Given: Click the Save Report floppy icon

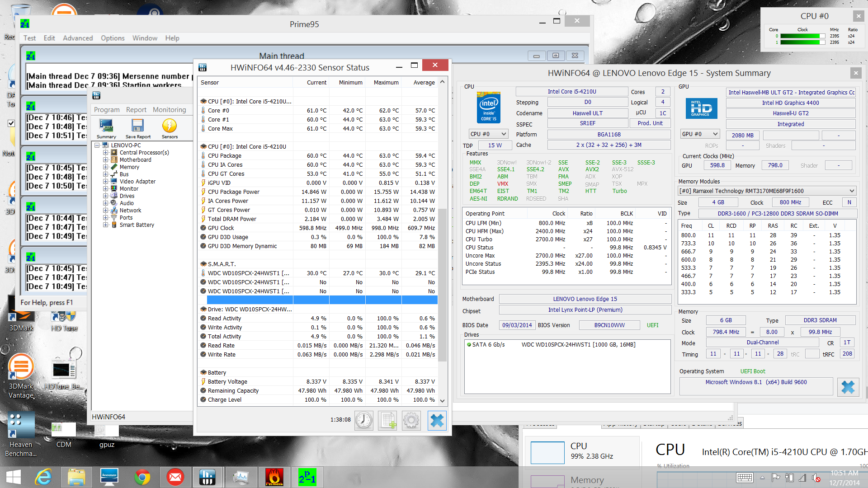Looking at the screenshot, I should click(x=138, y=128).
